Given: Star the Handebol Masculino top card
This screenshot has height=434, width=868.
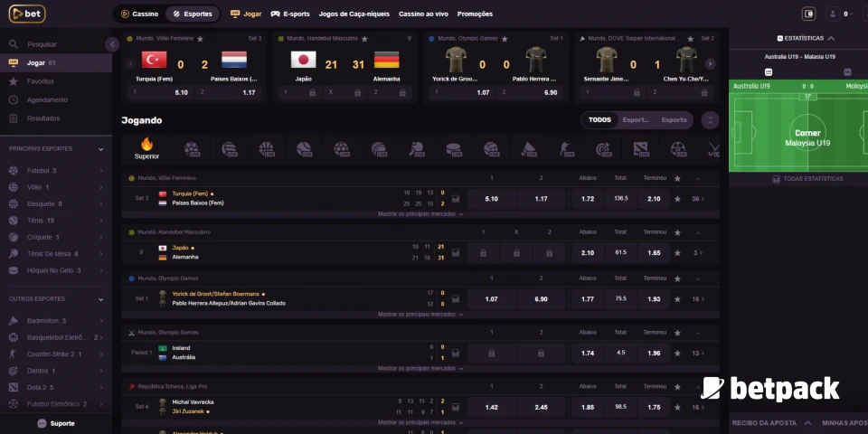Looking at the screenshot, I should click(x=364, y=39).
